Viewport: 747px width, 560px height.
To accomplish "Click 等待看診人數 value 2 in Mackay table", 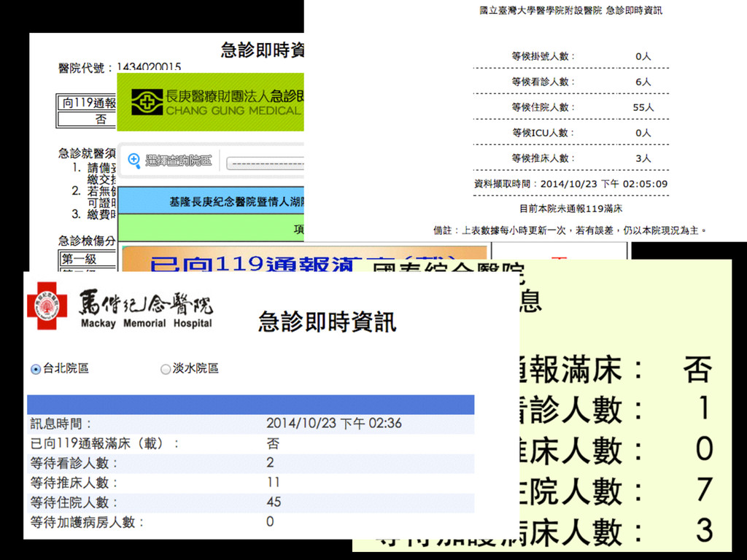I will pos(270,462).
